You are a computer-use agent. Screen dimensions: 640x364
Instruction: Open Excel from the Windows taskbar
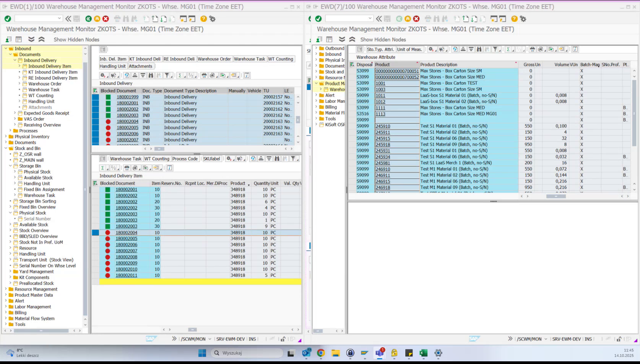tap(423, 353)
